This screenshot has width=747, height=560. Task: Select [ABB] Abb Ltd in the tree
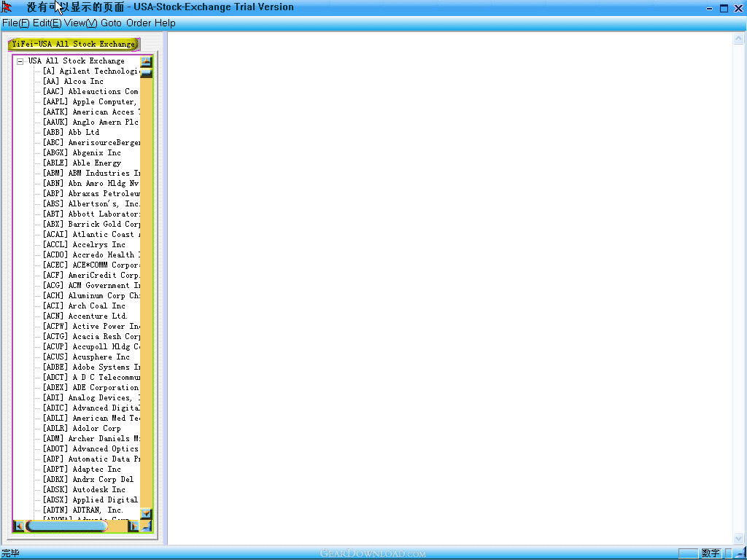pyautogui.click(x=71, y=133)
